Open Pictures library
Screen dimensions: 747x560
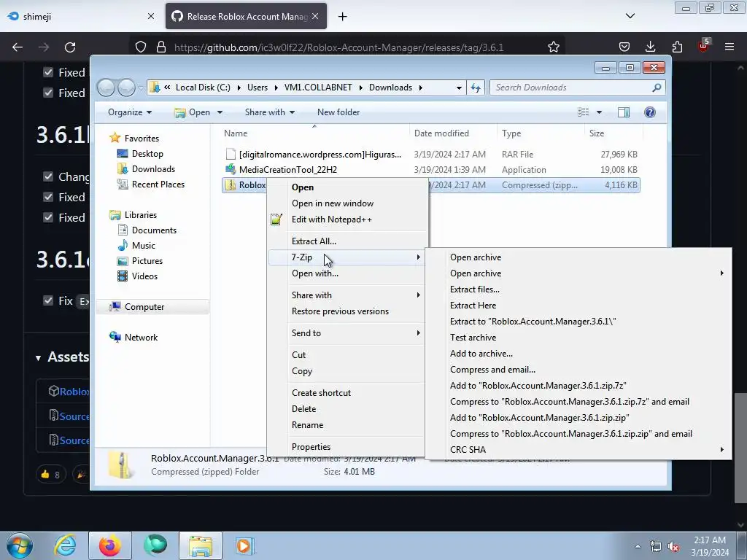(147, 261)
